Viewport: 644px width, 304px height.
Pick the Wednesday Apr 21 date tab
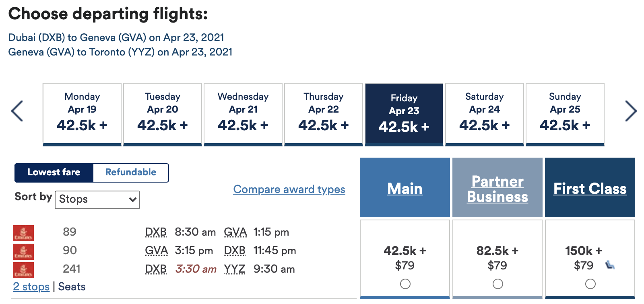(243, 114)
